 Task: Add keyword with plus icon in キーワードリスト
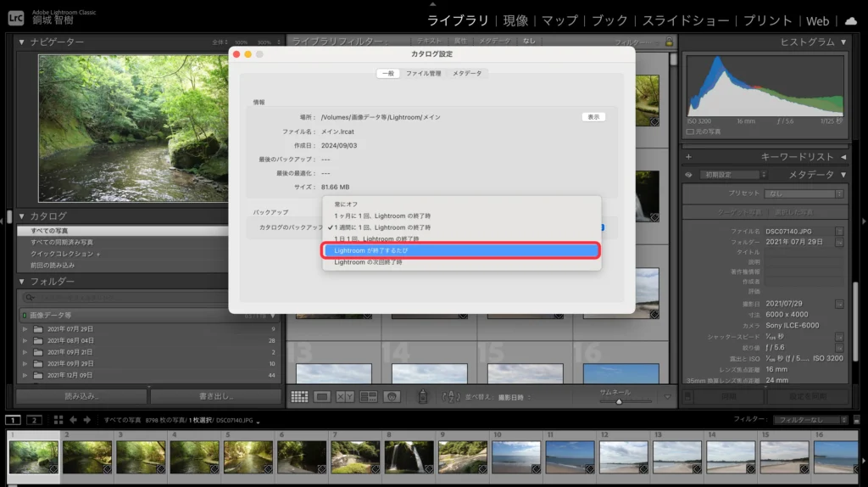point(688,157)
